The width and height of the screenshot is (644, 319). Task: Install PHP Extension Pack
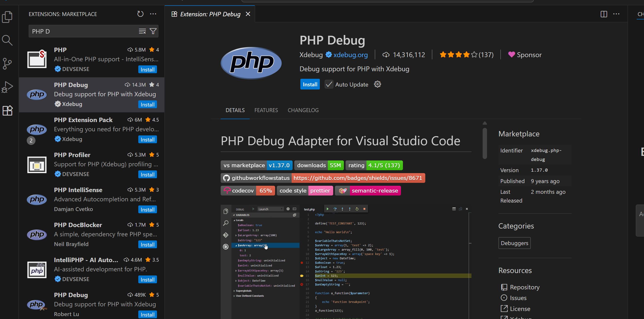148,140
